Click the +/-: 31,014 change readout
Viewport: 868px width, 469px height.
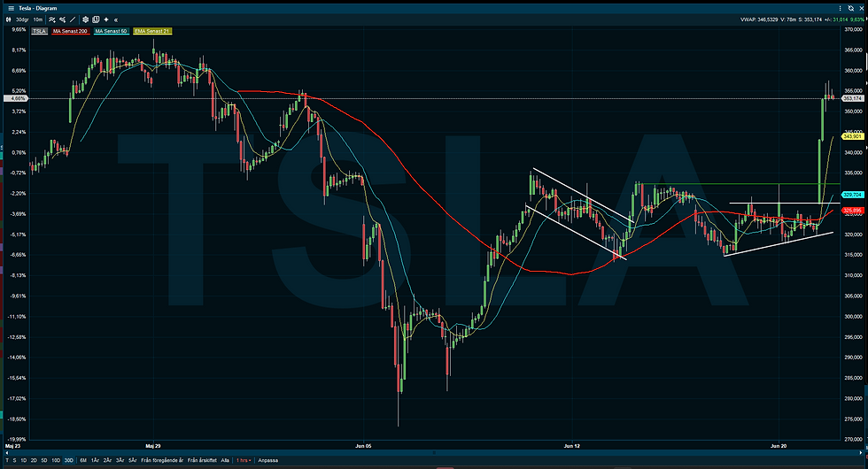836,19
